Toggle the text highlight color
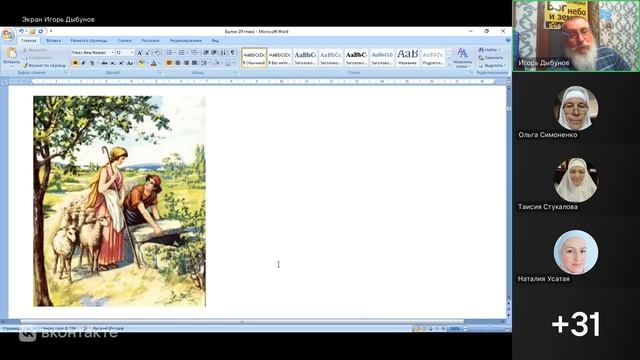The width and height of the screenshot is (640, 360). pyautogui.click(x=141, y=63)
